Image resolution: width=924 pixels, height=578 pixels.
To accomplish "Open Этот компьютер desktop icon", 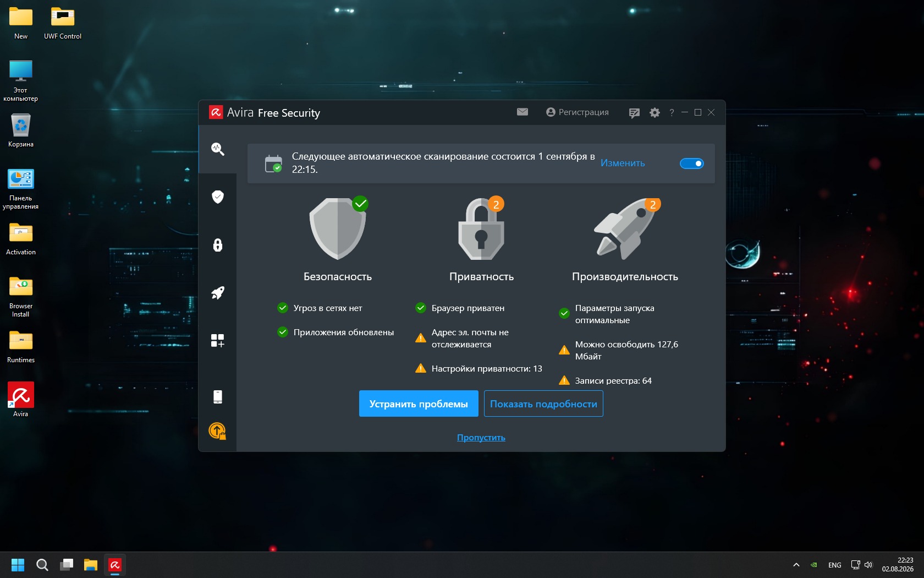I will point(21,81).
